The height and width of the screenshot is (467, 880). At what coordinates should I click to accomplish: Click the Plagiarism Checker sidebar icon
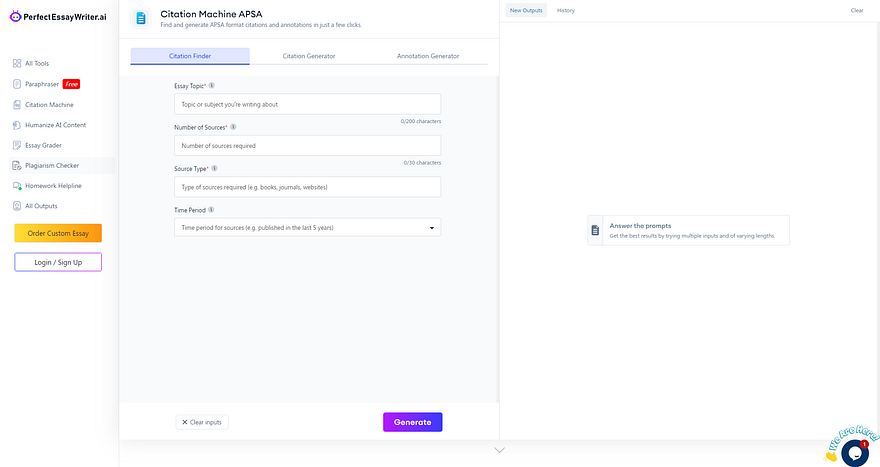click(17, 165)
